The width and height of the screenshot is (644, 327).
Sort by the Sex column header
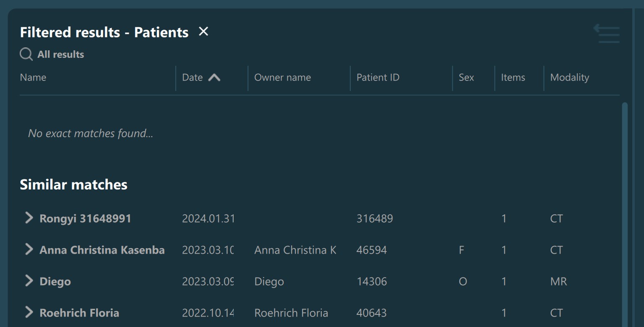point(466,78)
